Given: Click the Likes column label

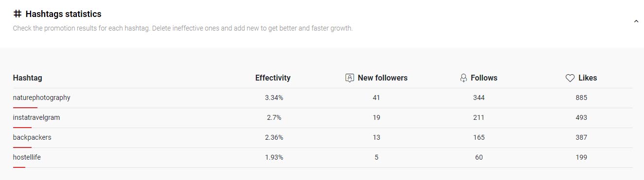Looking at the screenshot, I should pyautogui.click(x=588, y=78).
